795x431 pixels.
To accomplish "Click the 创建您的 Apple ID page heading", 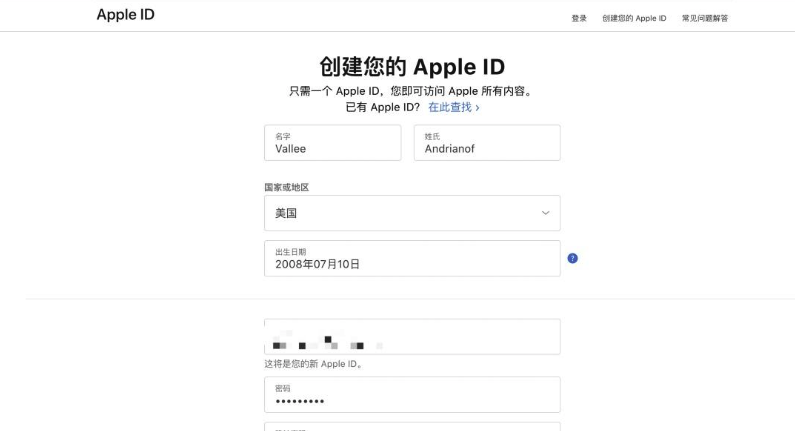I will coord(412,67).
